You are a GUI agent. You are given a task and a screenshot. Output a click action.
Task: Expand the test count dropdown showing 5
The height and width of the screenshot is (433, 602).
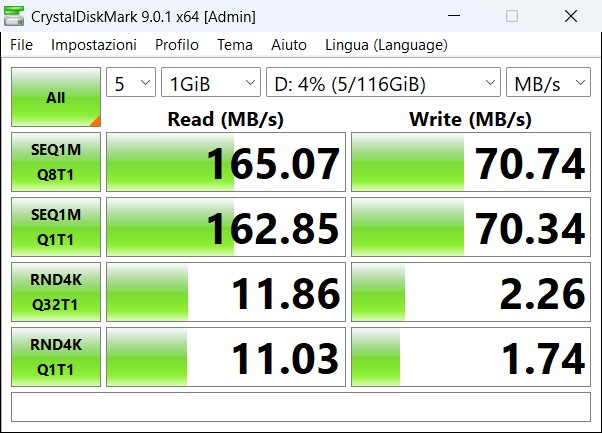pyautogui.click(x=131, y=82)
